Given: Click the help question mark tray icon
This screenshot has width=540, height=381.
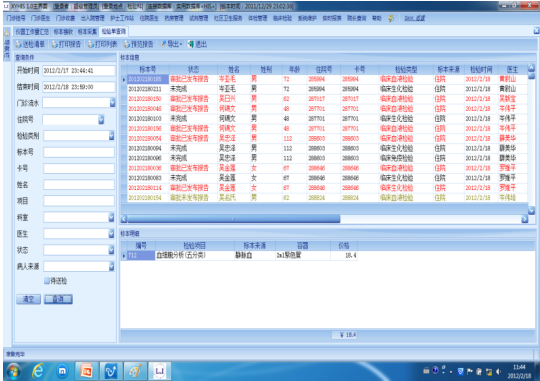Looking at the screenshot, I should click(x=435, y=371).
